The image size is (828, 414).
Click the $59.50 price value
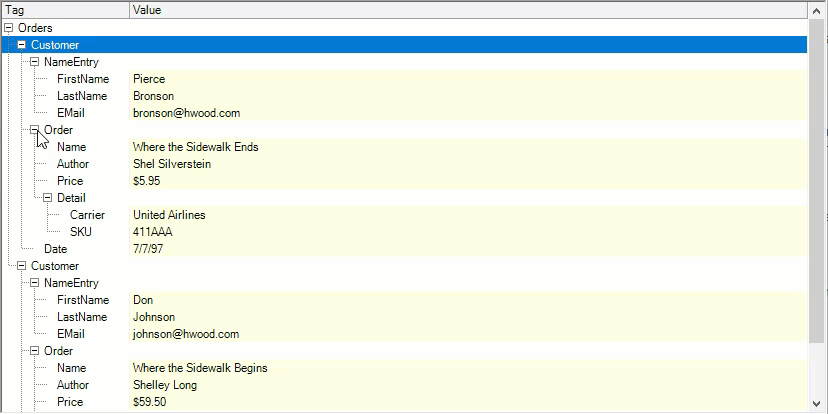[x=149, y=402]
